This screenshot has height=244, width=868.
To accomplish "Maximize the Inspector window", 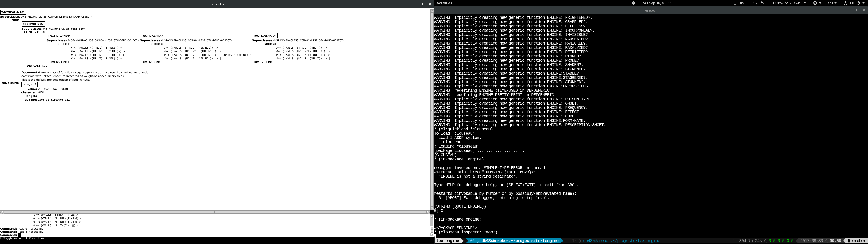I will (x=422, y=4).
